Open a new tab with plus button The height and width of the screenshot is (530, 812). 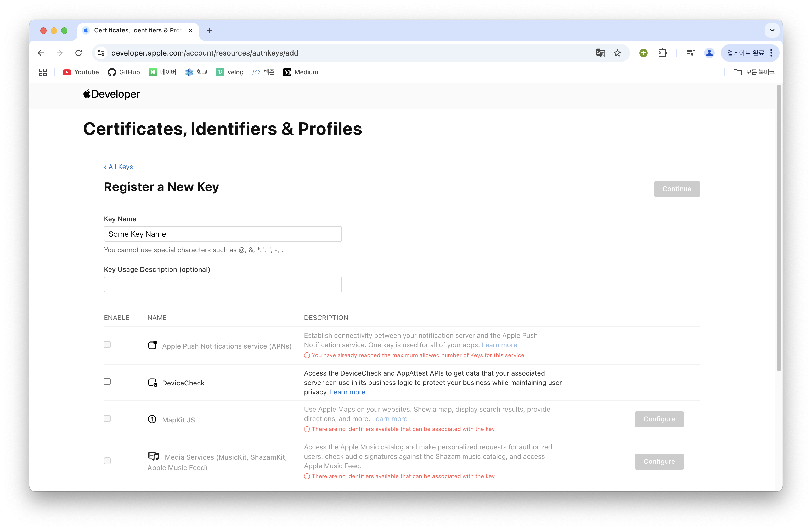tap(209, 30)
